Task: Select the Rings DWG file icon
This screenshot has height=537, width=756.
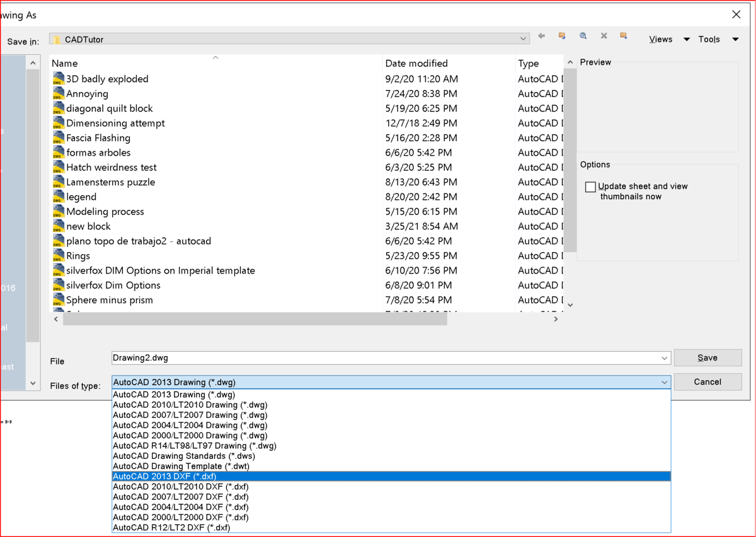Action: click(x=59, y=255)
